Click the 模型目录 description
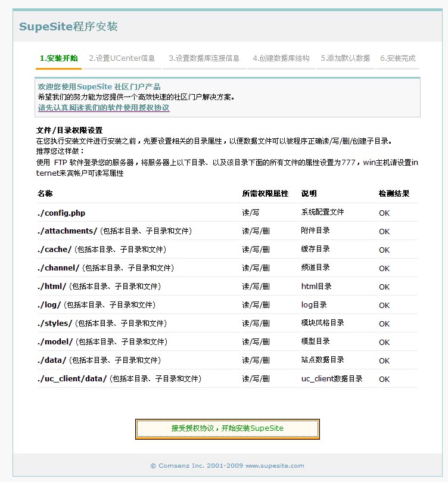 [316, 341]
